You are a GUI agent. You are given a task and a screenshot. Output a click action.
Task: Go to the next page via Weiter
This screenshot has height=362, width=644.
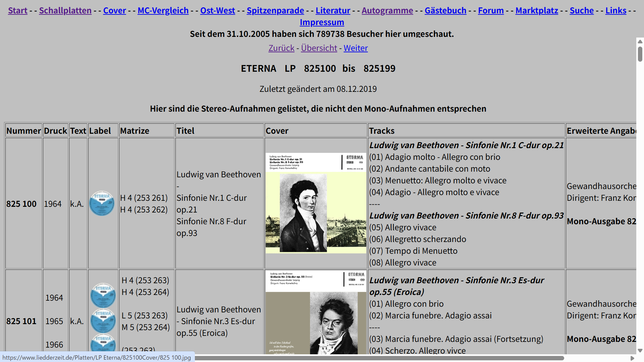[x=356, y=48]
